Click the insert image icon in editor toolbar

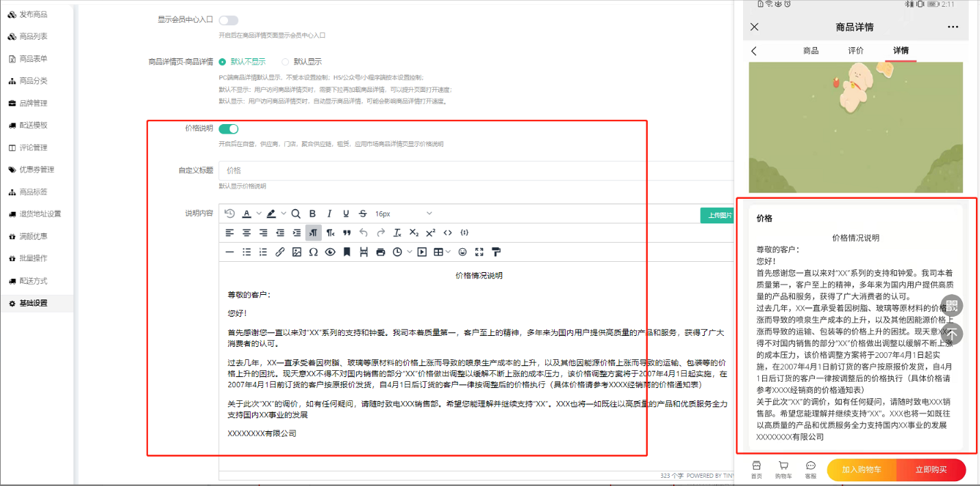click(297, 252)
